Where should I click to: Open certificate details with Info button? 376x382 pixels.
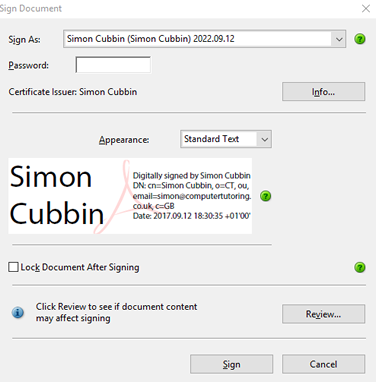(x=324, y=92)
